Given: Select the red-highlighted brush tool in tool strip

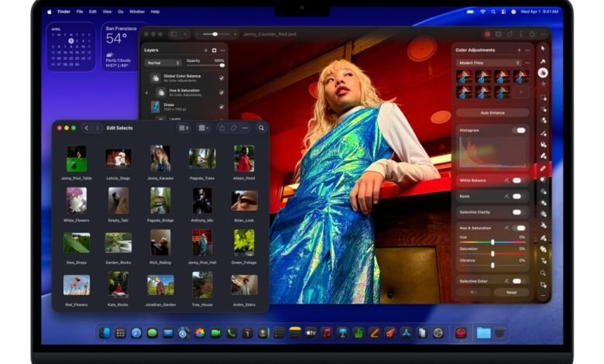Looking at the screenshot, I should [x=543, y=168].
